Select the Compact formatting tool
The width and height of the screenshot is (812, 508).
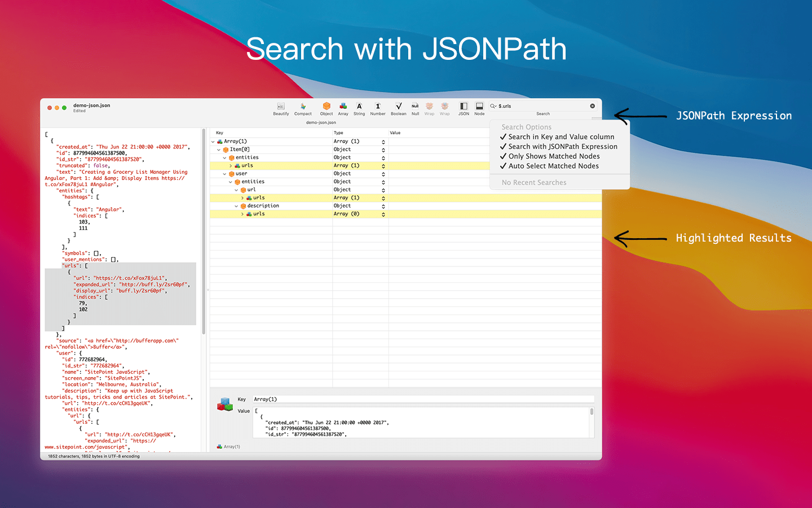[303, 108]
